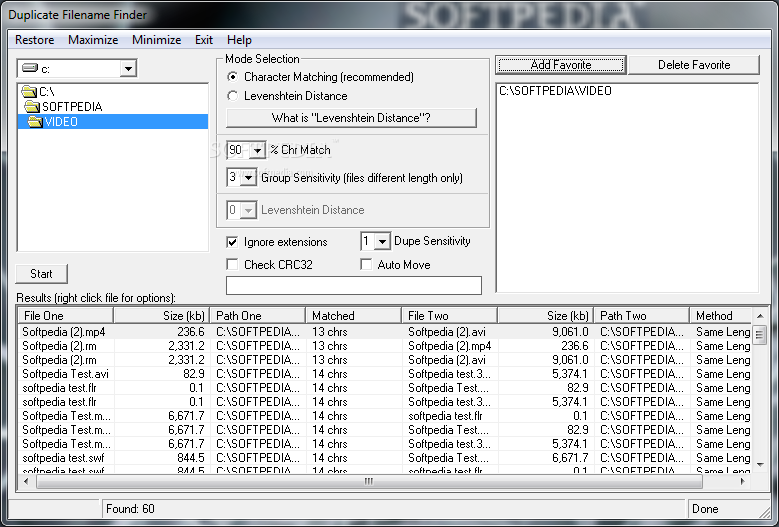Select Levenshtein Distance mode radio button
This screenshot has height=527, width=779.
232,96
